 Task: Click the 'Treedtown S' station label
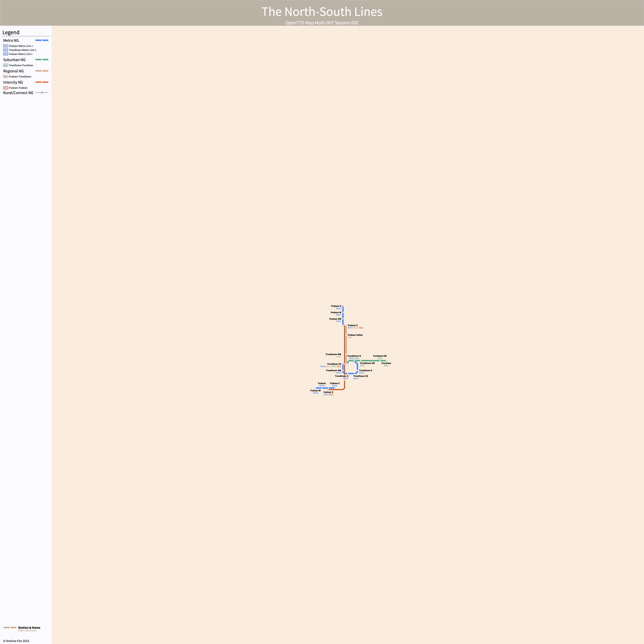point(342,376)
